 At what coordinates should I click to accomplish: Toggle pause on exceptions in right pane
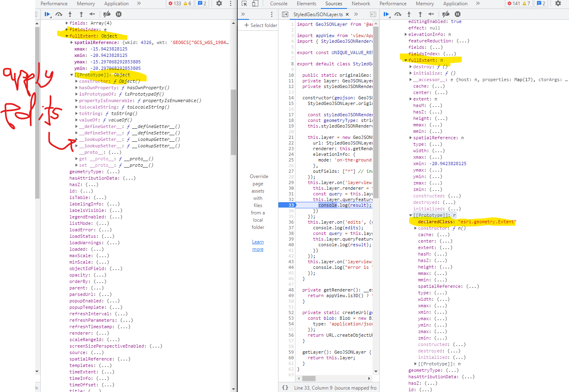tap(458, 14)
